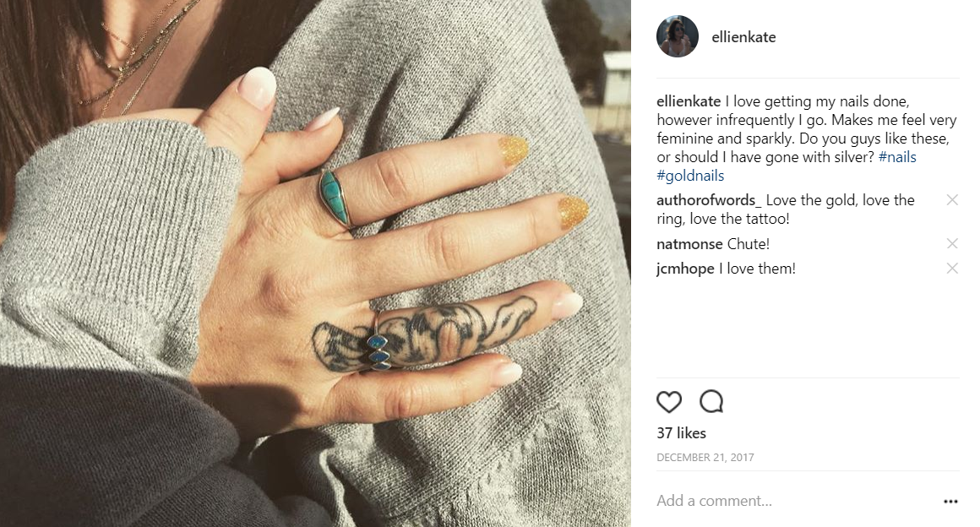Remove the natmonse comment using its X

[x=952, y=243]
